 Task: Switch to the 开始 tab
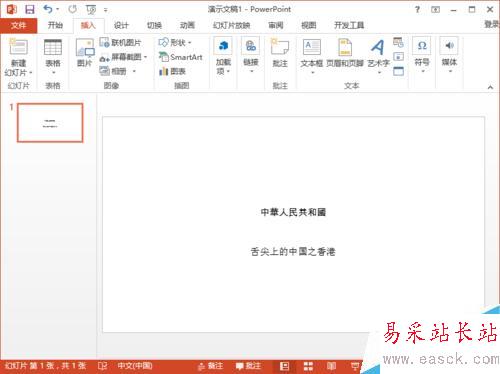point(55,25)
